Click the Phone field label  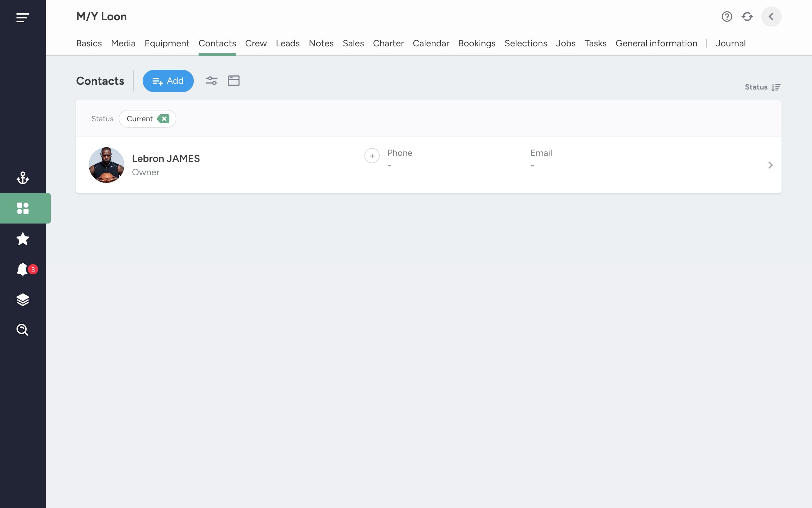click(x=400, y=153)
